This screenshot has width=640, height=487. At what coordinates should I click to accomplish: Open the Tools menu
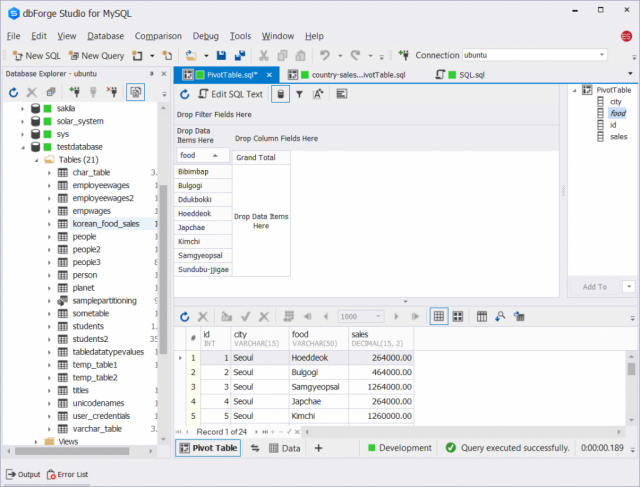click(240, 36)
